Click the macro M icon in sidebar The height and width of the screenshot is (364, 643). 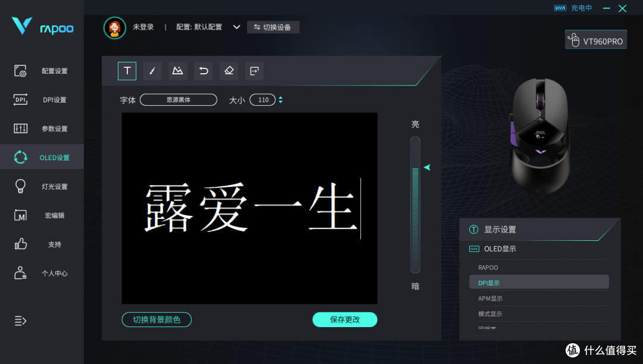click(20, 215)
